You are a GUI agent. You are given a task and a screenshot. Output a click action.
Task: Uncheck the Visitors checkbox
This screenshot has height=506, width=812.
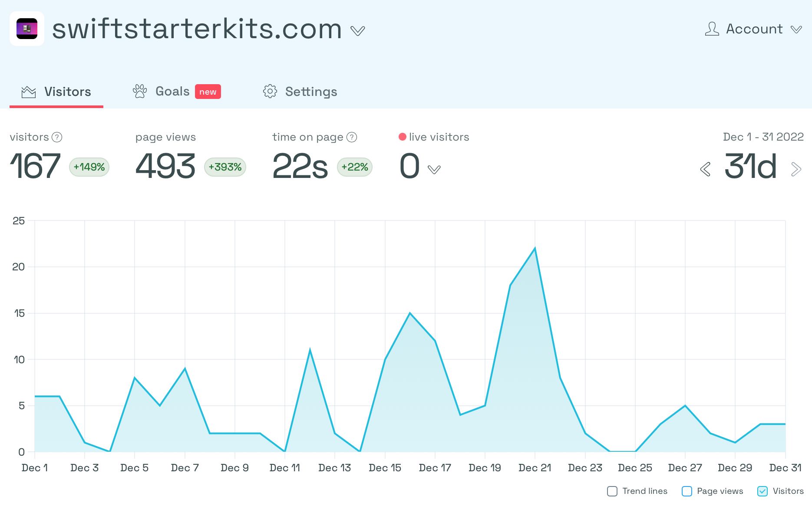pos(762,491)
